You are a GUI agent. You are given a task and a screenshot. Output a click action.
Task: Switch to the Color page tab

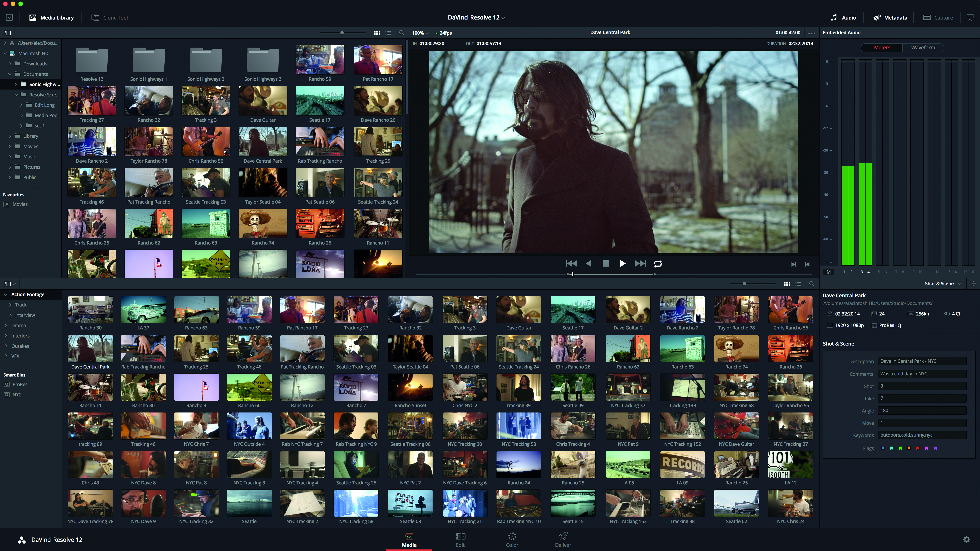[x=512, y=540]
